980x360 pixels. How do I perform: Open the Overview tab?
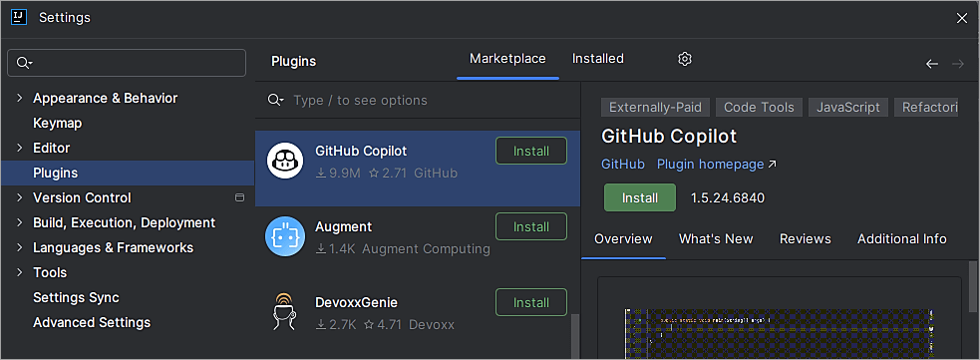[623, 238]
